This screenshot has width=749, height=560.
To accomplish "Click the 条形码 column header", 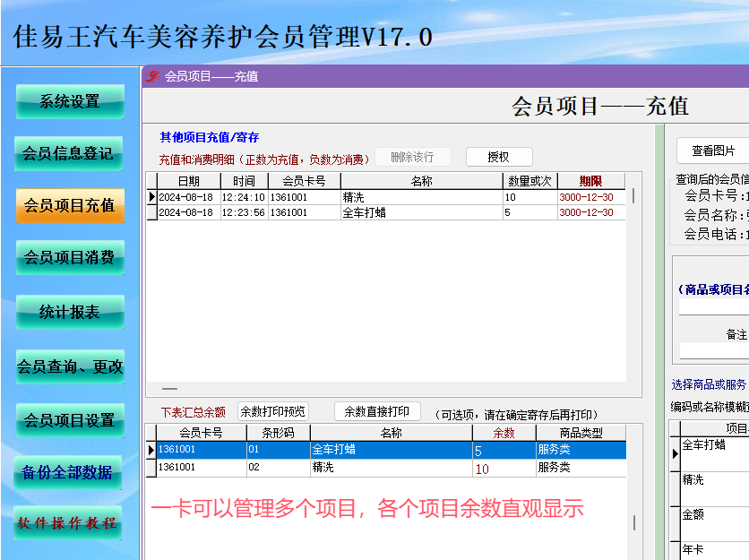I will (x=278, y=433).
